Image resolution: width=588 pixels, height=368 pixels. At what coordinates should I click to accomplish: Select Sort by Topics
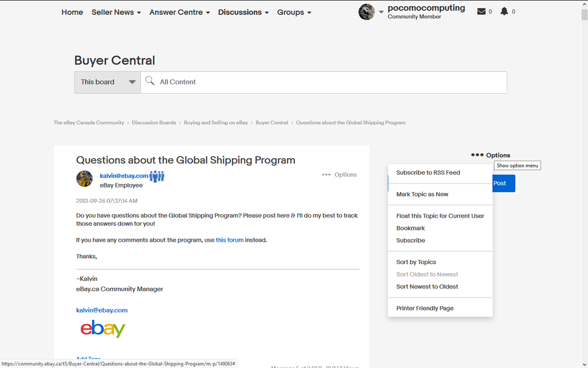click(x=416, y=262)
